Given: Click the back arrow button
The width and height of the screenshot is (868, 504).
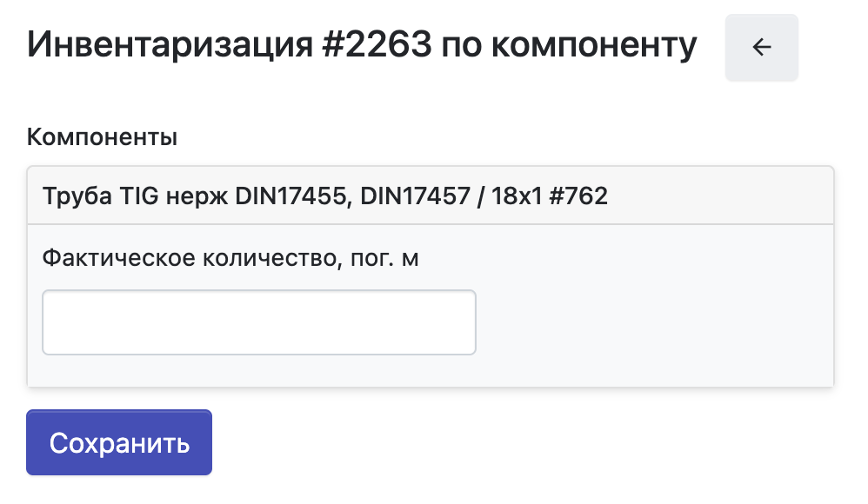Looking at the screenshot, I should tap(761, 48).
